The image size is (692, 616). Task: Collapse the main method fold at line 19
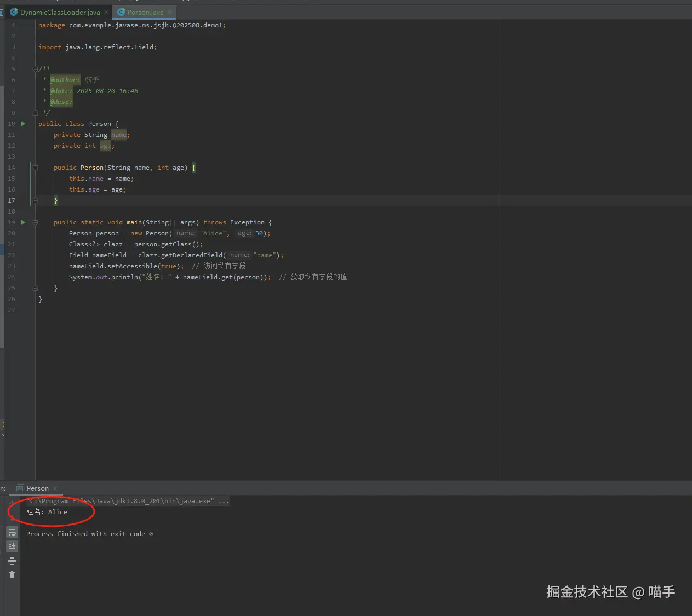click(35, 222)
